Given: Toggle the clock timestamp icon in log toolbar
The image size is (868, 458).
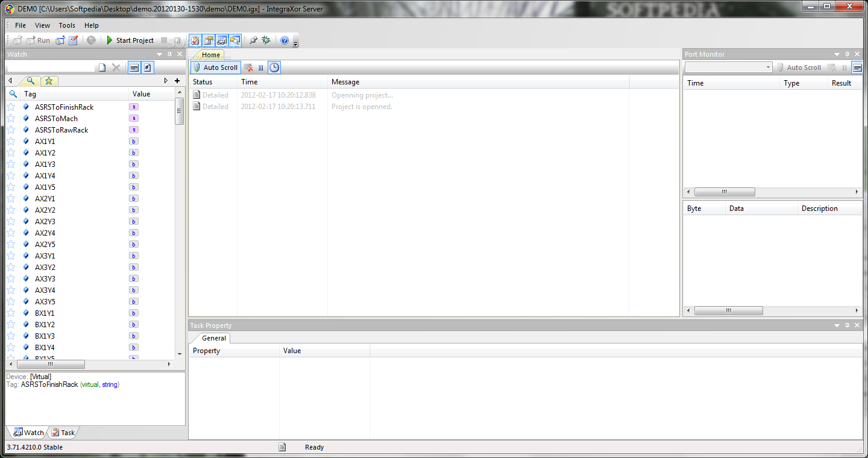Looking at the screenshot, I should tap(274, 67).
